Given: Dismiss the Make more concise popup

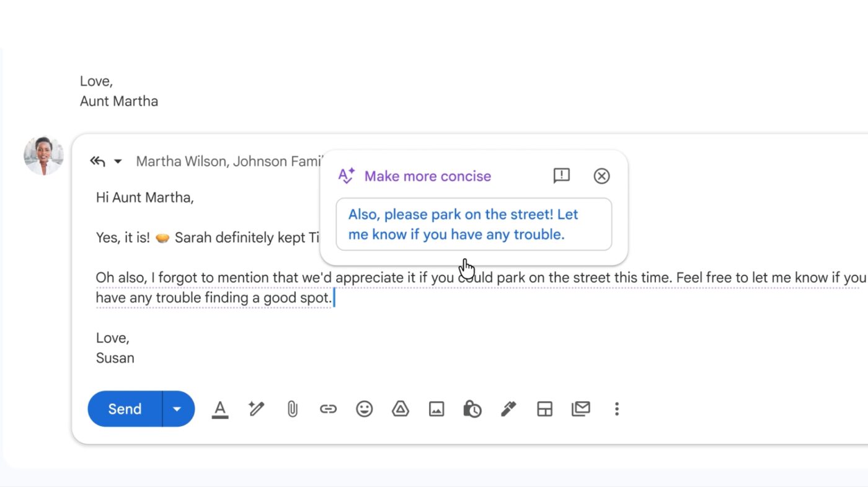Looking at the screenshot, I should click(x=601, y=176).
